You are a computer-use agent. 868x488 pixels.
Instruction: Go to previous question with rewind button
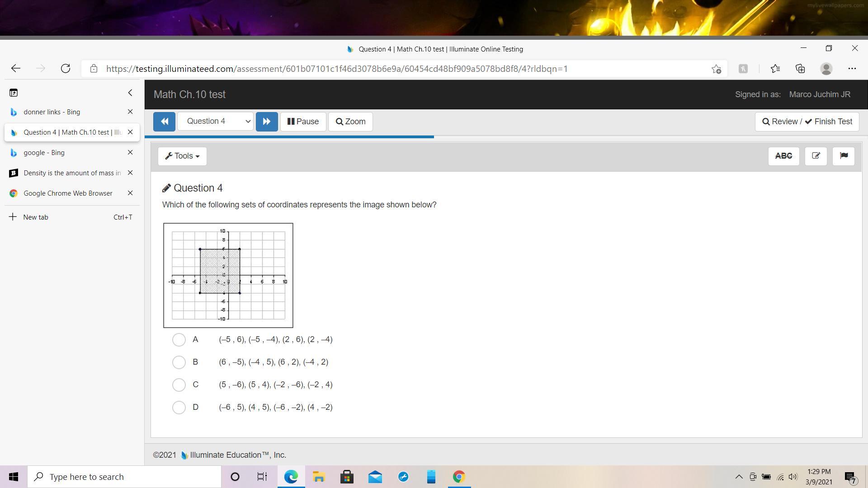[164, 122]
